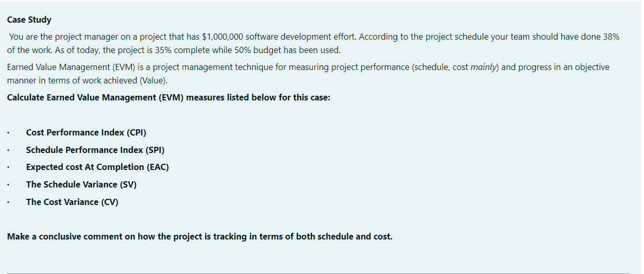This screenshot has height=274, width=644.
Task: Select the Cost Performance Index (CPI) item
Action: click(86, 133)
